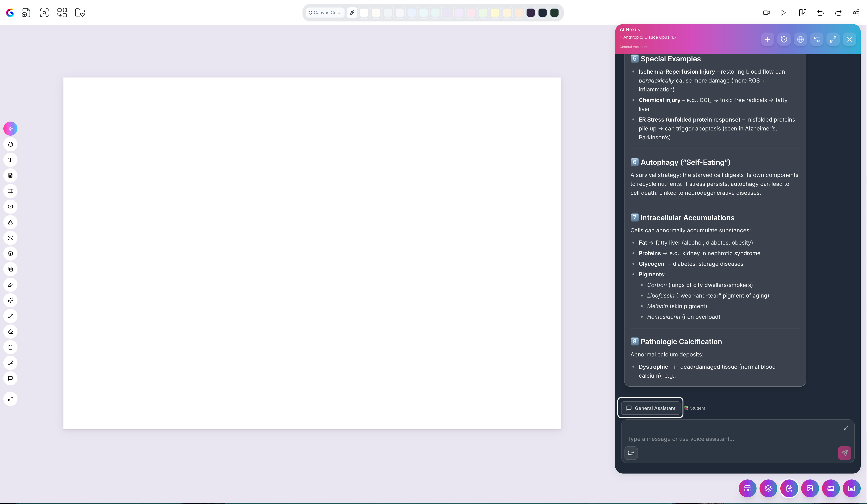Image resolution: width=867 pixels, height=504 pixels.
Task: Activate the Select pointer tool
Action: click(10, 129)
